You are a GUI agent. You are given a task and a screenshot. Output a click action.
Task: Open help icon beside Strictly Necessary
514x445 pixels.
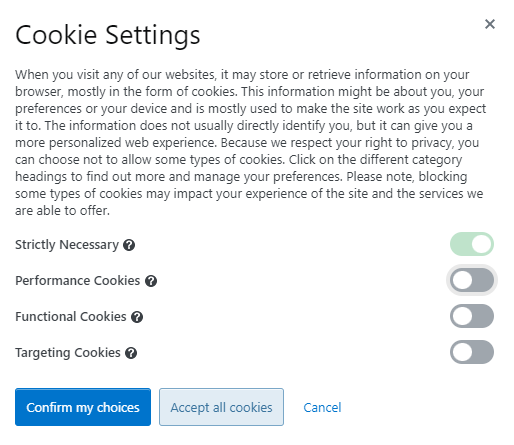[x=129, y=245]
